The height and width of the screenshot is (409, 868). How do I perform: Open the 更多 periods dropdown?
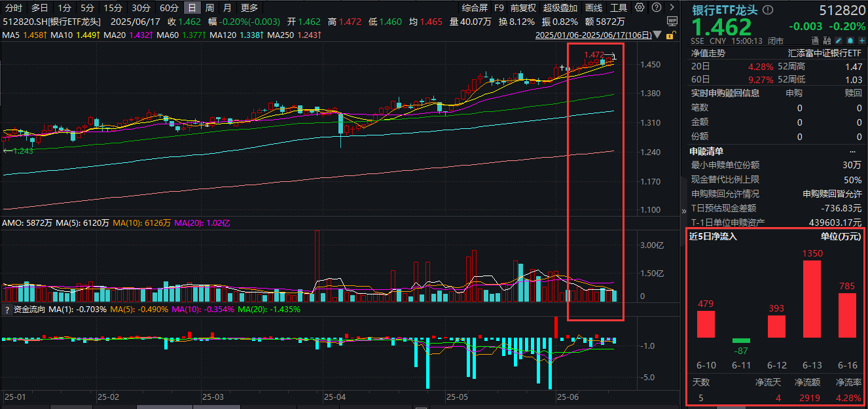249,8
